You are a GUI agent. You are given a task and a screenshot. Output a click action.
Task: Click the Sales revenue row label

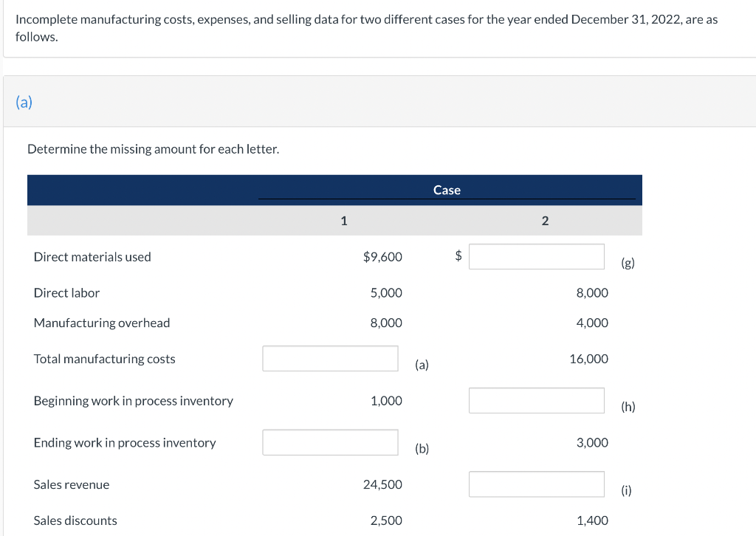(x=72, y=484)
